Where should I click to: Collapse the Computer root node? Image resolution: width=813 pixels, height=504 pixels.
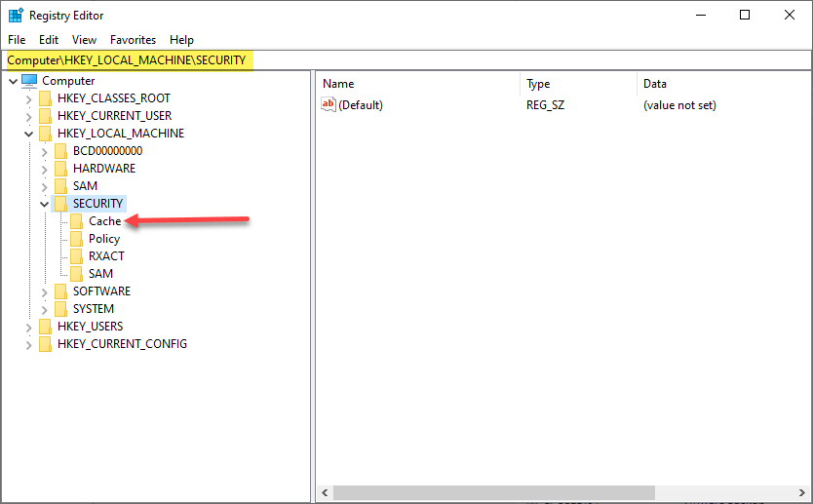[13, 81]
